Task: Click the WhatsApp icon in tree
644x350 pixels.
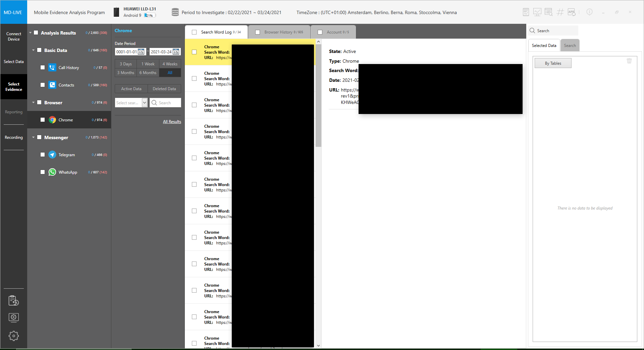Action: 52,172
